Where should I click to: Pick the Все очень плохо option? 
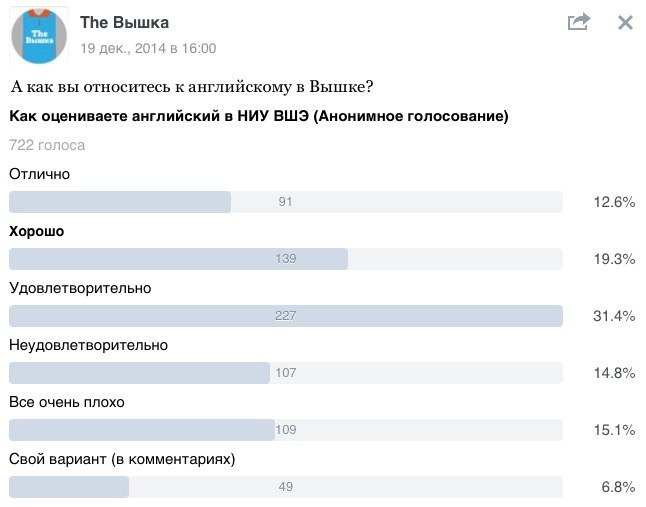pos(66,402)
